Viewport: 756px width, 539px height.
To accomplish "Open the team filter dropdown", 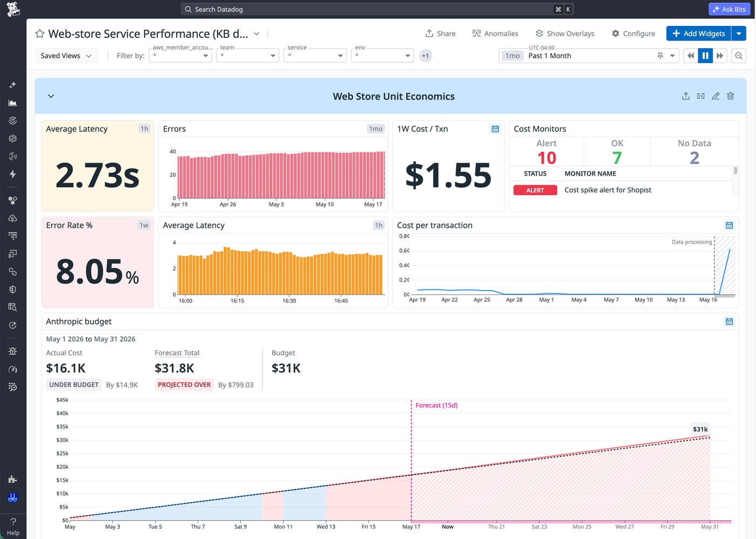I will point(248,56).
